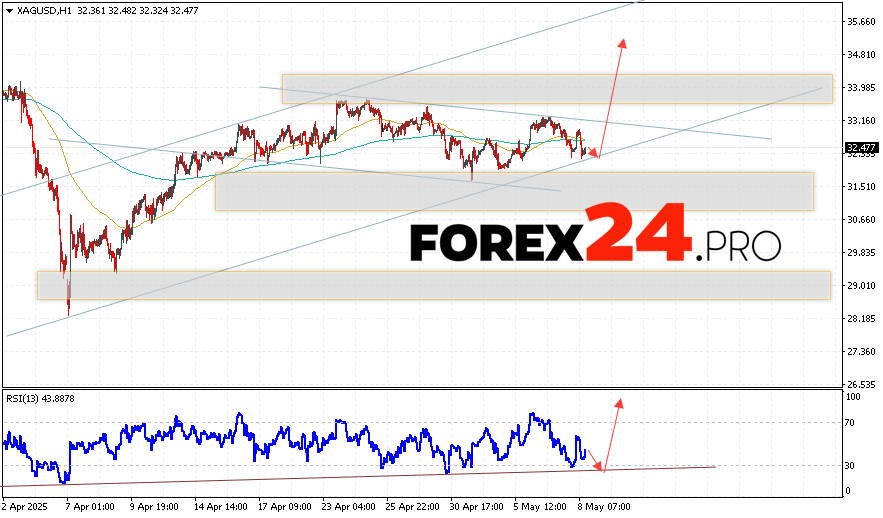The width and height of the screenshot is (883, 518).
Task: Click the RSI(13) 43.8878 indicator label
Action: coord(41,399)
